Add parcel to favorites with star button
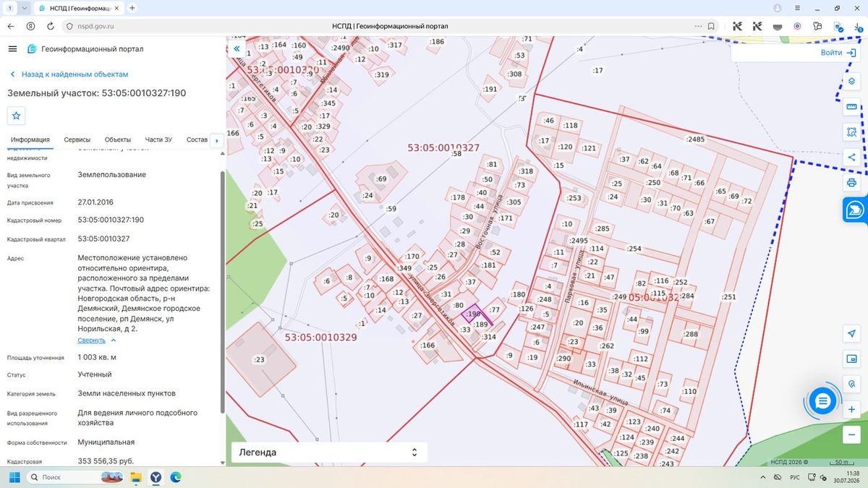The width and height of the screenshot is (868, 488). tap(17, 116)
